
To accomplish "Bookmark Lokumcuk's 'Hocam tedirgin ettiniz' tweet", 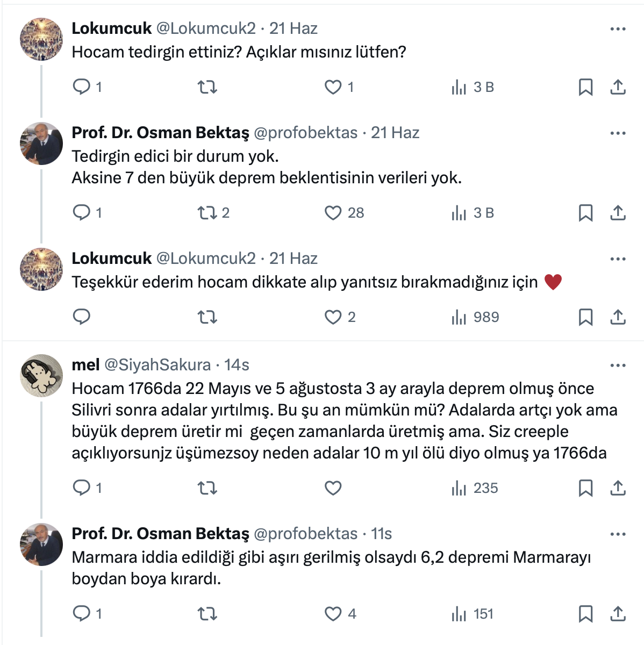I will click(585, 87).
